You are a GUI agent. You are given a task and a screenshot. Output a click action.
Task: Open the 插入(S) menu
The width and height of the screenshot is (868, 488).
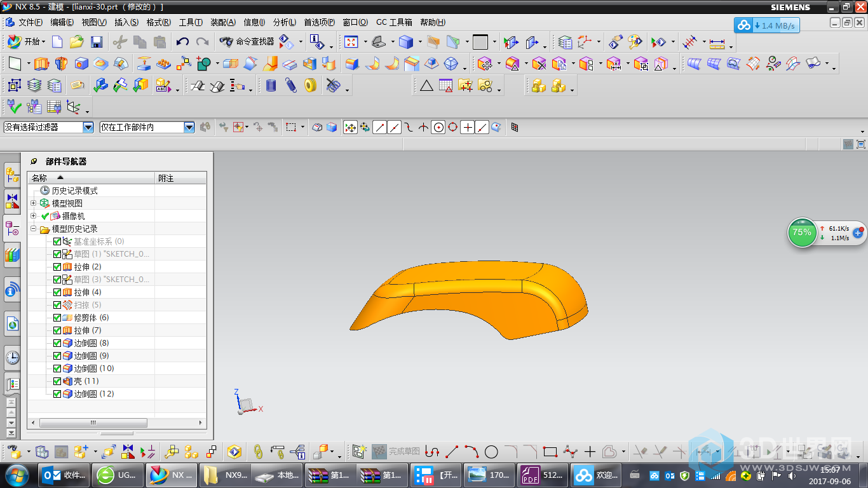(x=126, y=22)
